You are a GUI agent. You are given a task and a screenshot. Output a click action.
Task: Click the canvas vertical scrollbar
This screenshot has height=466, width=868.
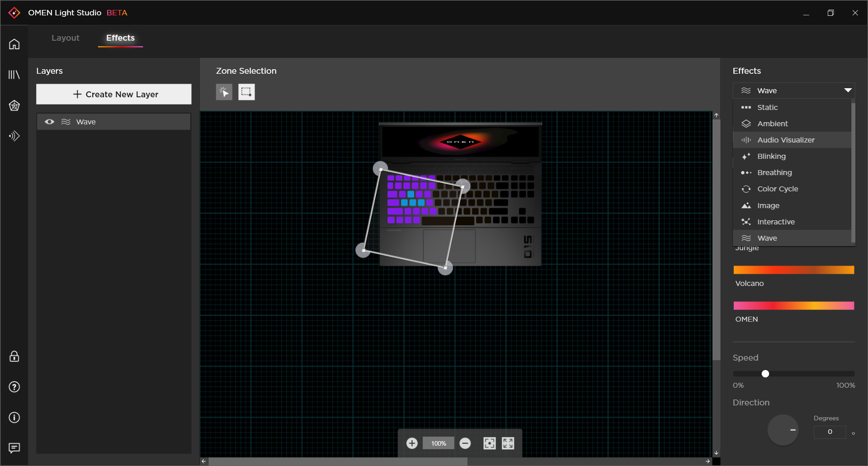(717, 240)
